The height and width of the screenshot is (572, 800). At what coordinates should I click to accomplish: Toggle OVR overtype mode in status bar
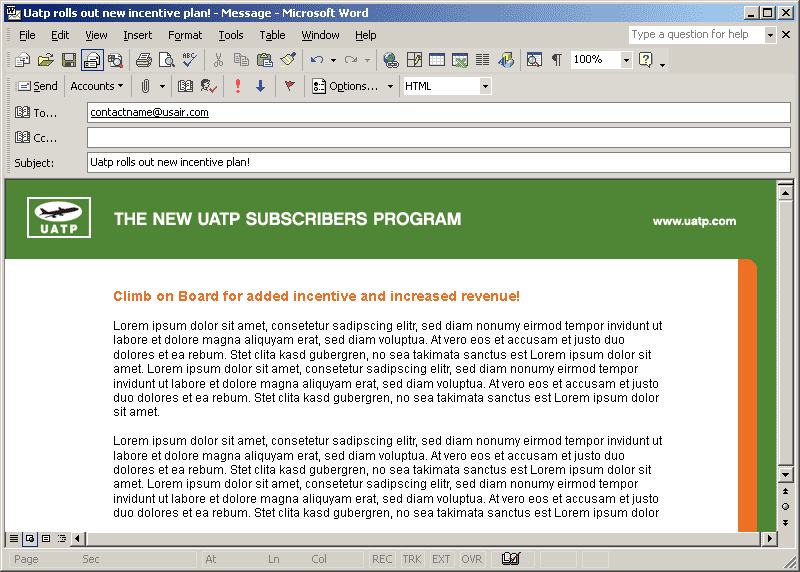point(471,560)
